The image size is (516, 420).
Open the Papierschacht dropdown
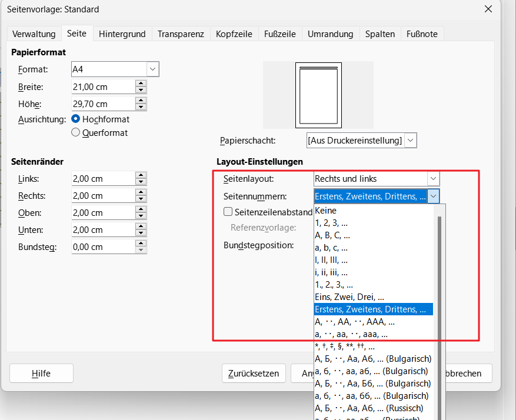point(411,141)
